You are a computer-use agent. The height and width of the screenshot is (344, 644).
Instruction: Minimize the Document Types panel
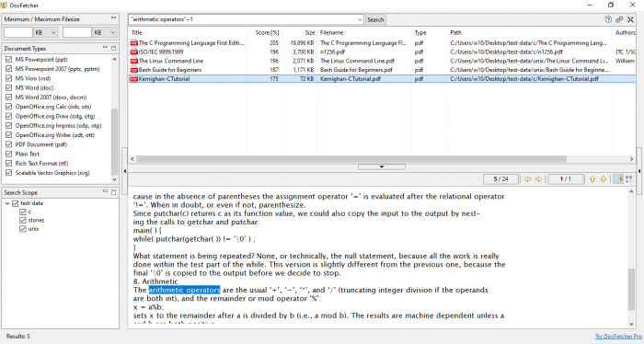[x=105, y=48]
